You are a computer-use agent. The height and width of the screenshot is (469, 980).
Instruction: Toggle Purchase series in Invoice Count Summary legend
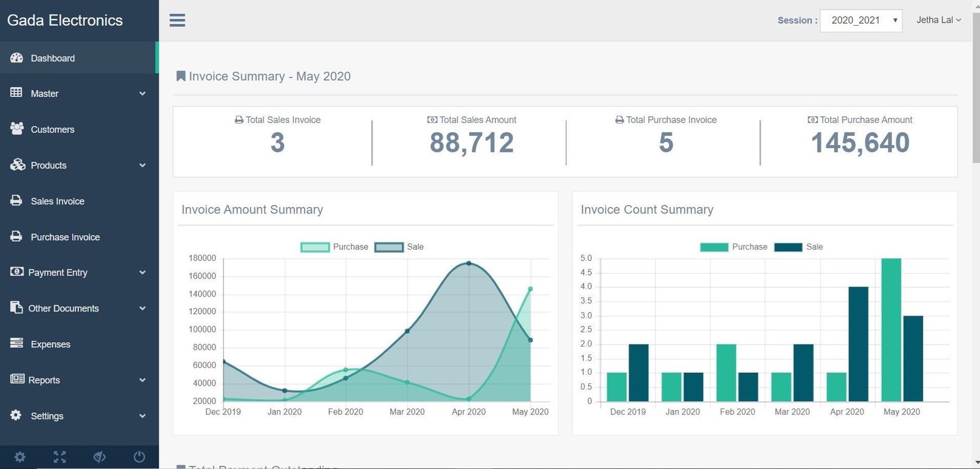(x=734, y=247)
